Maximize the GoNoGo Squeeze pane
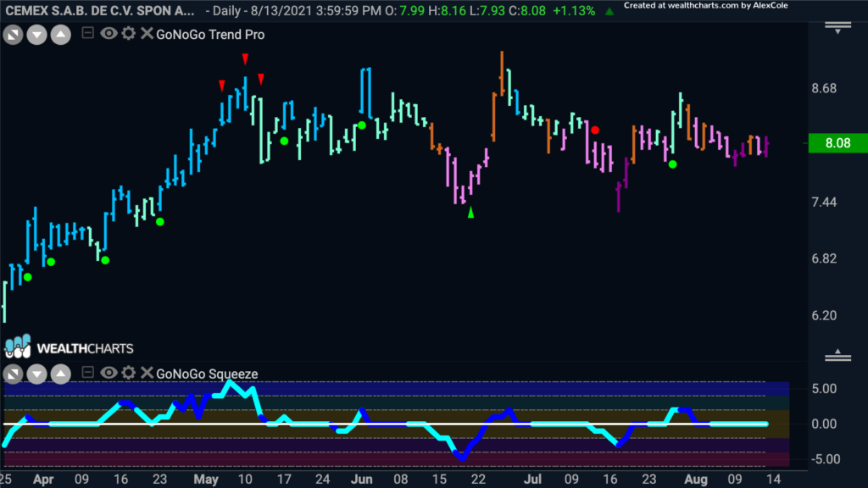The width and height of the screenshot is (868, 488). (14, 374)
